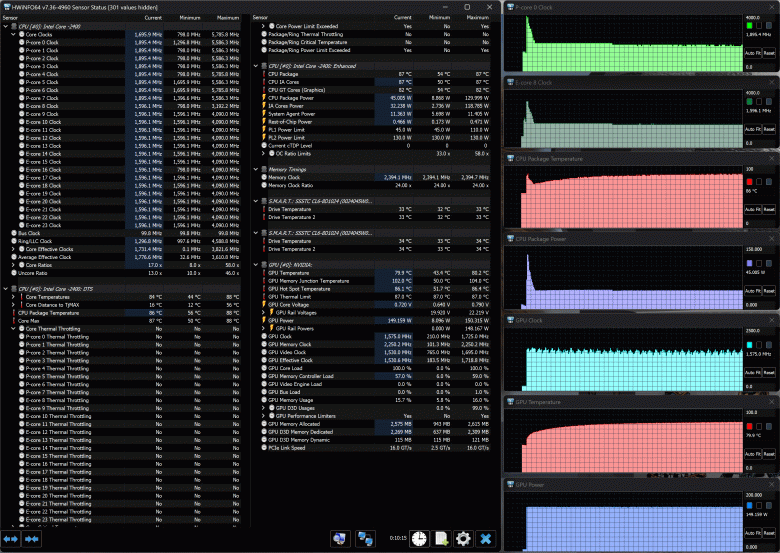Click the GPU Temperature graph window icon

(x=510, y=402)
